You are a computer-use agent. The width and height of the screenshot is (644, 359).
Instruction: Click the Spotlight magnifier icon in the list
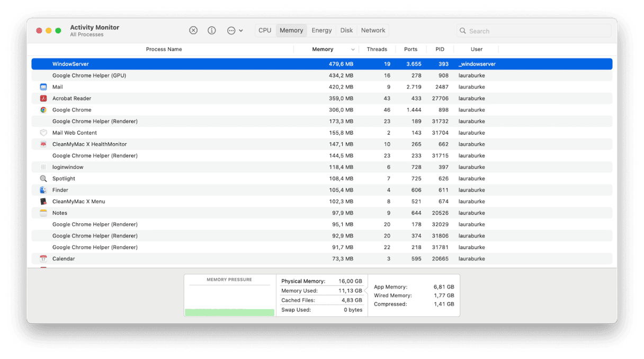coord(44,178)
